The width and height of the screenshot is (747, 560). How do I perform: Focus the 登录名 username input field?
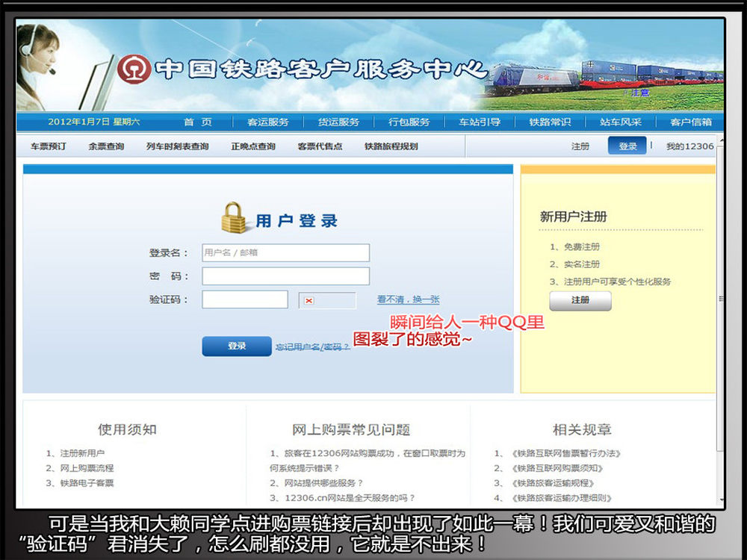[286, 252]
